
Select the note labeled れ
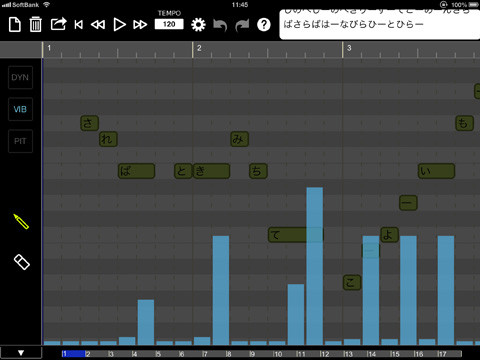point(108,139)
